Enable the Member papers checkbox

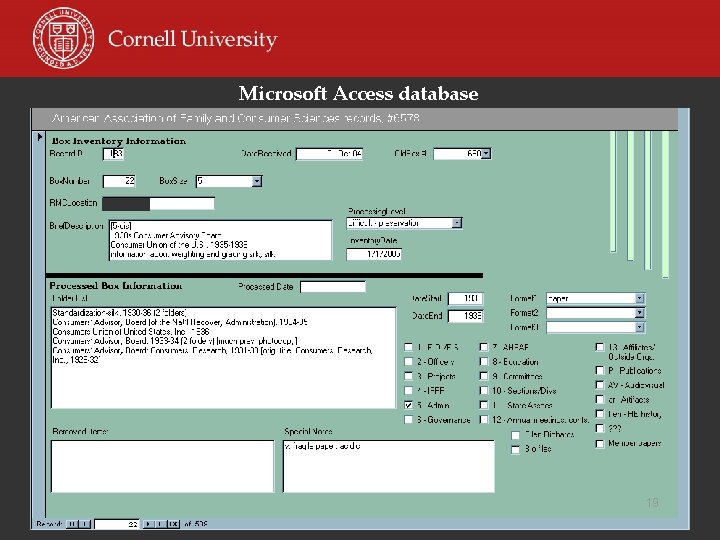tap(600, 443)
